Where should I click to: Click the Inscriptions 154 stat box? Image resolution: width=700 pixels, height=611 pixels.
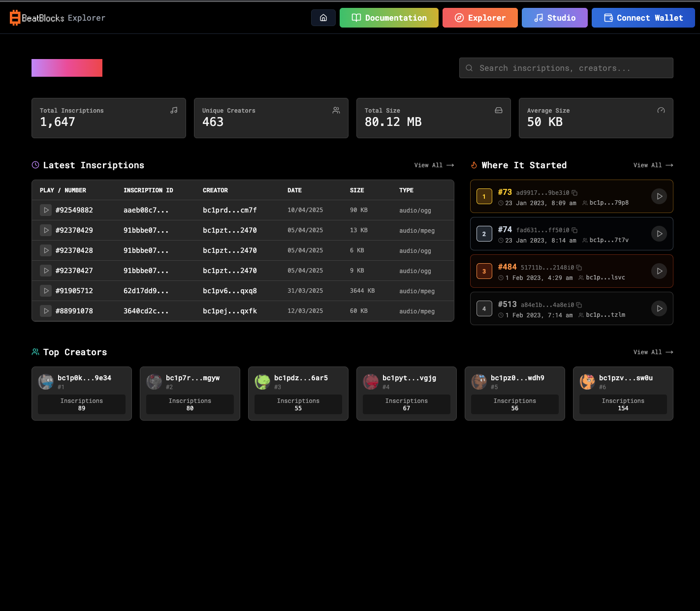[623, 404]
